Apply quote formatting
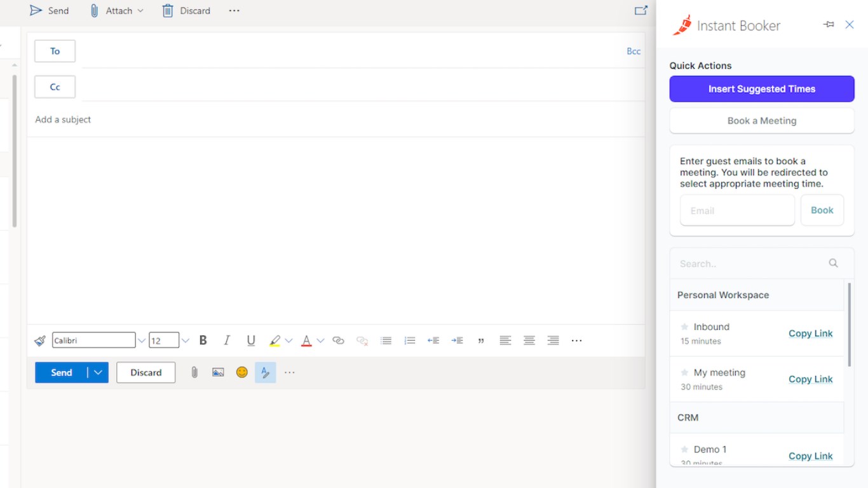The height and width of the screenshot is (488, 868). tap(481, 341)
